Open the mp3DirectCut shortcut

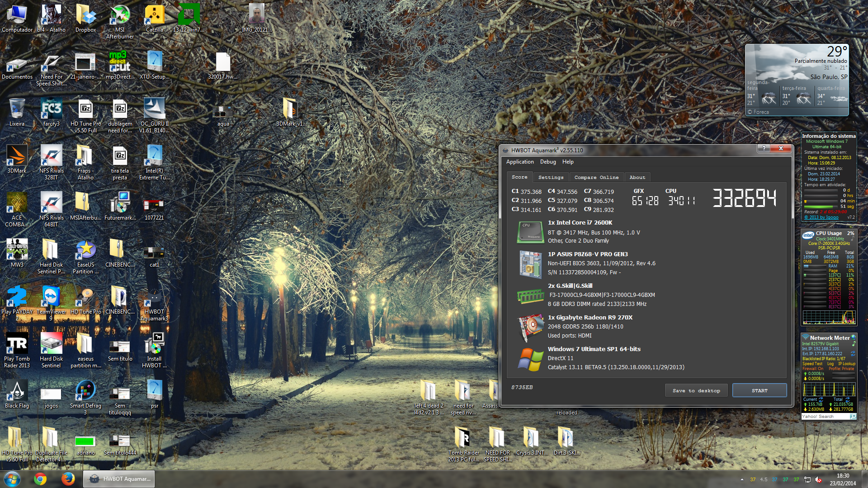(120, 65)
